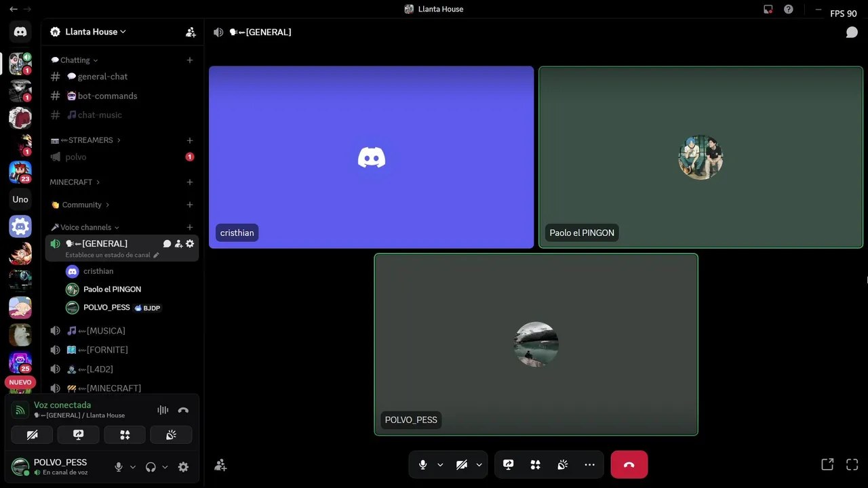This screenshot has width=868, height=488.
Task: Turn on camera in call toolbar
Action: pyautogui.click(x=462, y=465)
